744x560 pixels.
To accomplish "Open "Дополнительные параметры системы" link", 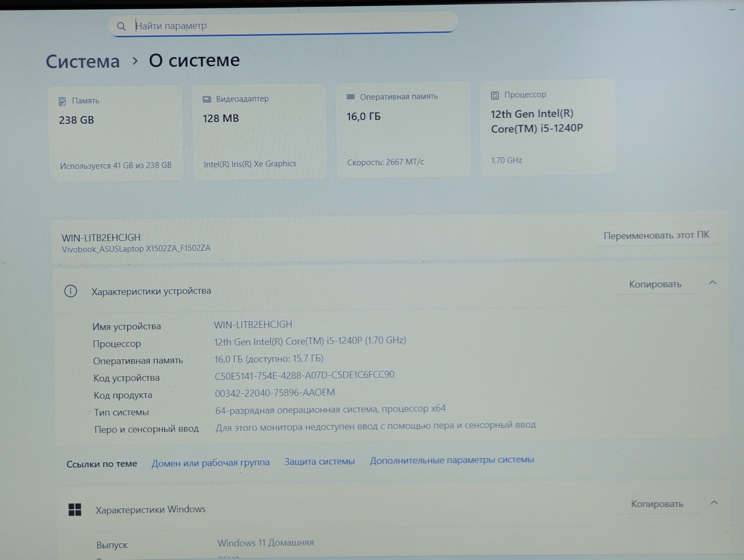I will click(x=452, y=460).
